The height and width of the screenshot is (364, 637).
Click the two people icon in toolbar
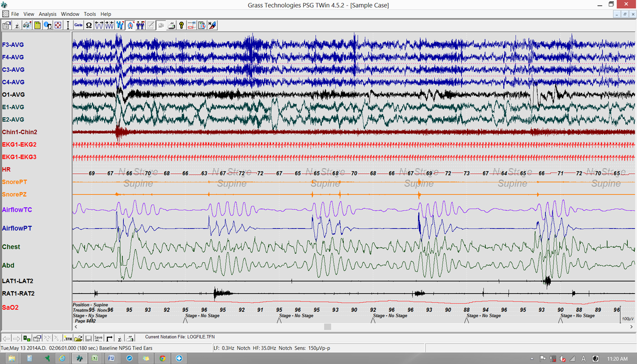point(140,25)
